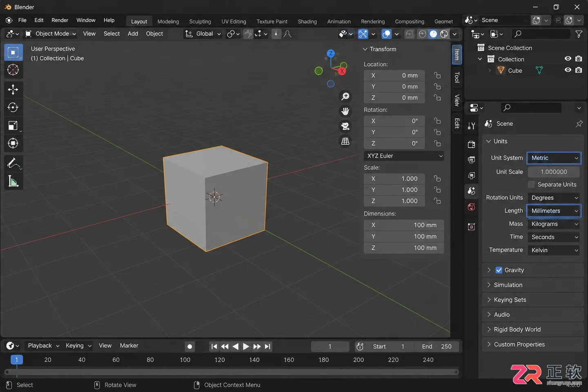Enable the Separate Units checkbox

pyautogui.click(x=531, y=185)
